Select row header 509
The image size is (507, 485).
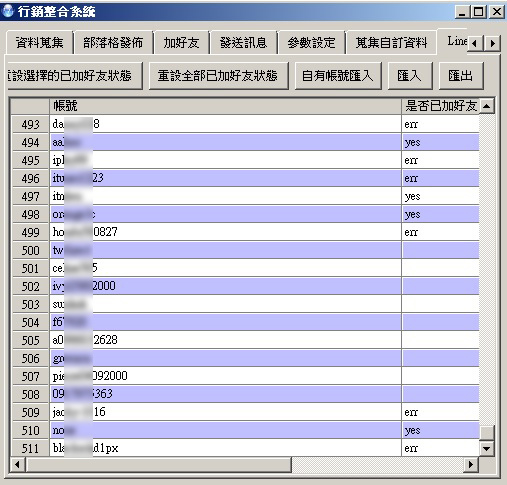tap(30, 412)
